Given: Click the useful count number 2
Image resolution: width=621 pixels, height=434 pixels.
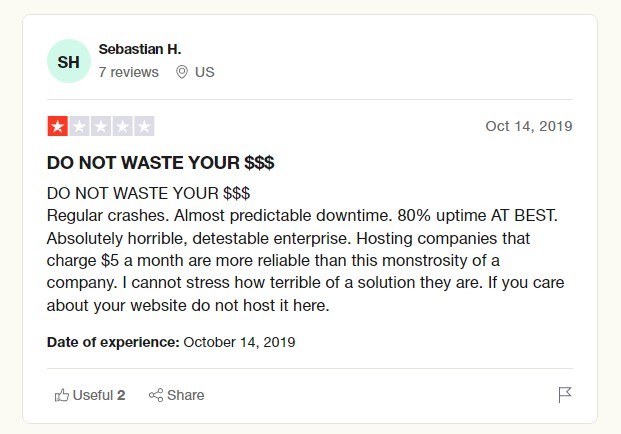Looking at the screenshot, I should [x=121, y=395].
